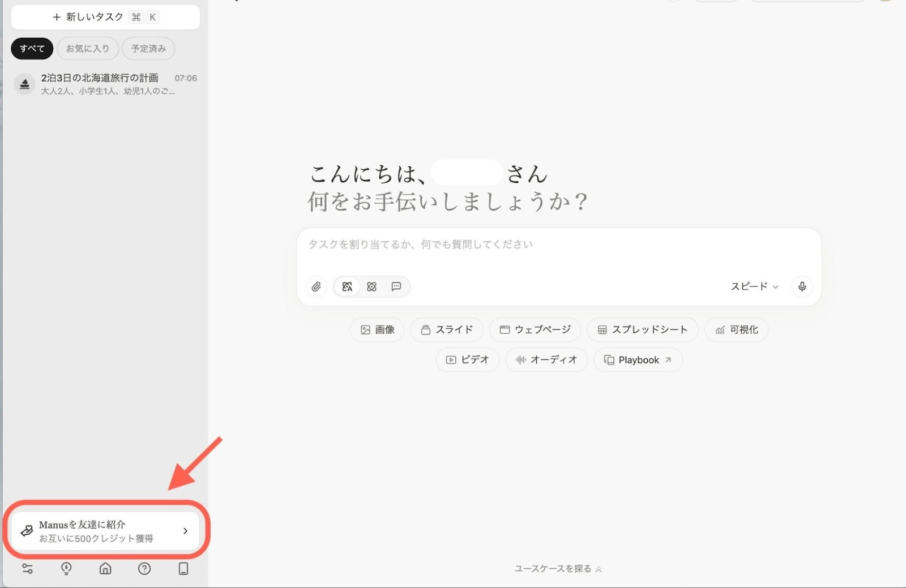Open the Playbook external link
The height and width of the screenshot is (588, 906).
[x=638, y=360]
